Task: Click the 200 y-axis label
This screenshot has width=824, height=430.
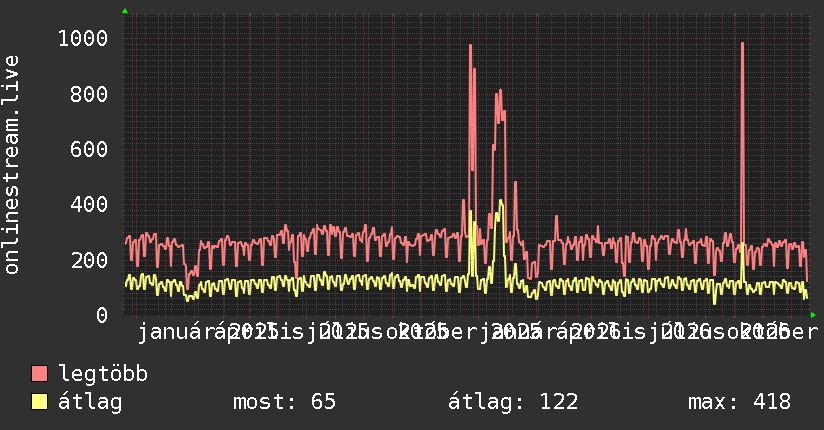Action: 89,260
